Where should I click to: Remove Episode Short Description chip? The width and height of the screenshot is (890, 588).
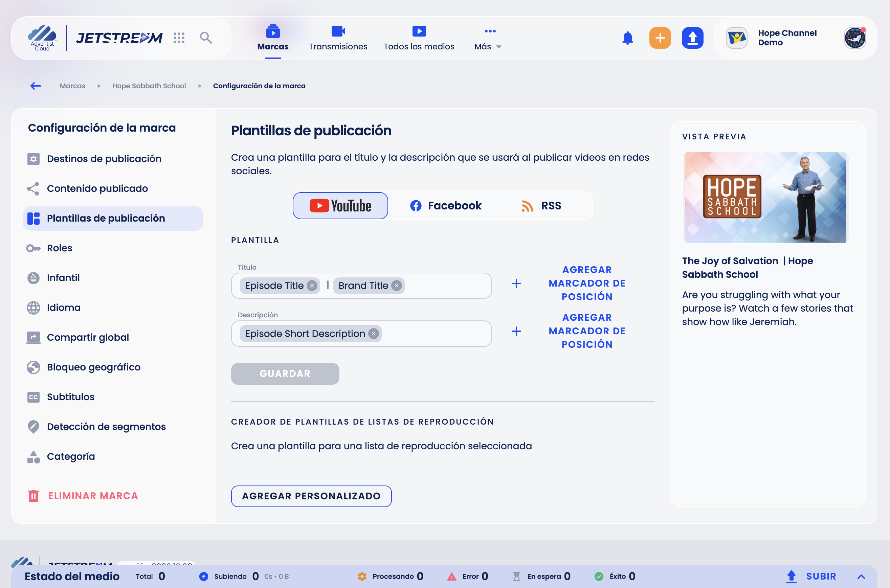point(374,334)
